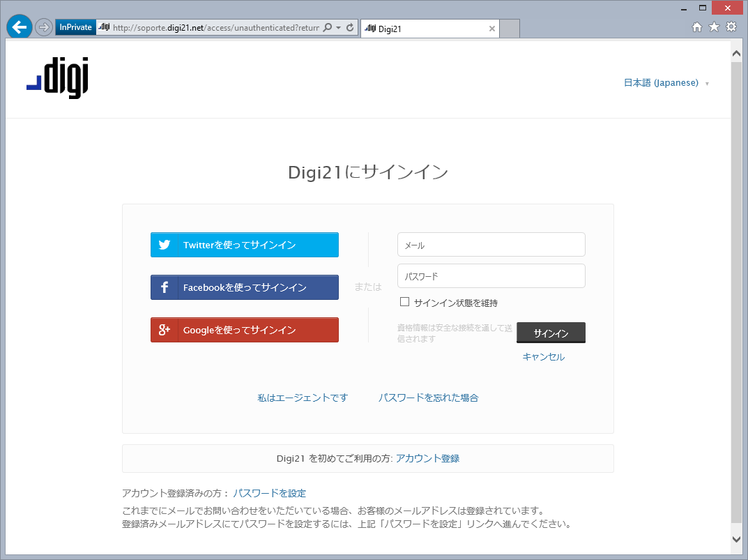This screenshot has height=560, width=748.
Task: Expand the 日本語 (Japanese) language dropdown
Action: pos(666,83)
